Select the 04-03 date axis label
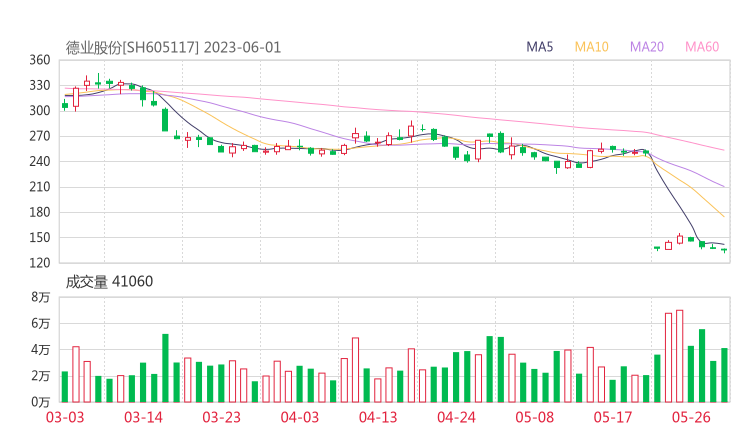The height and width of the screenshot is (440, 740). pyautogui.click(x=300, y=417)
